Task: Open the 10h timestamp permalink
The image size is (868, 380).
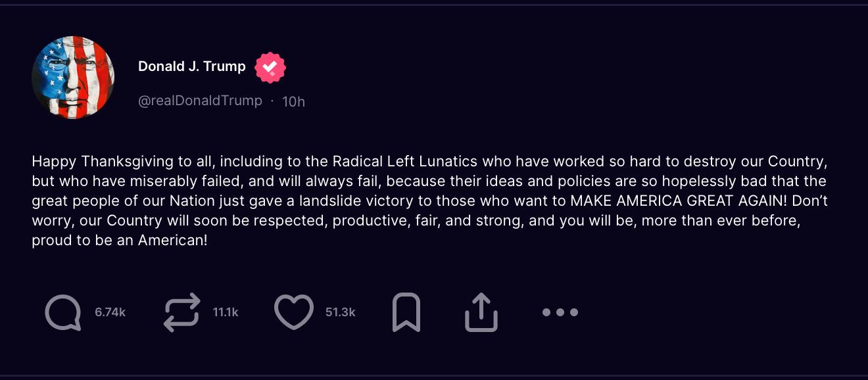Action: click(293, 101)
